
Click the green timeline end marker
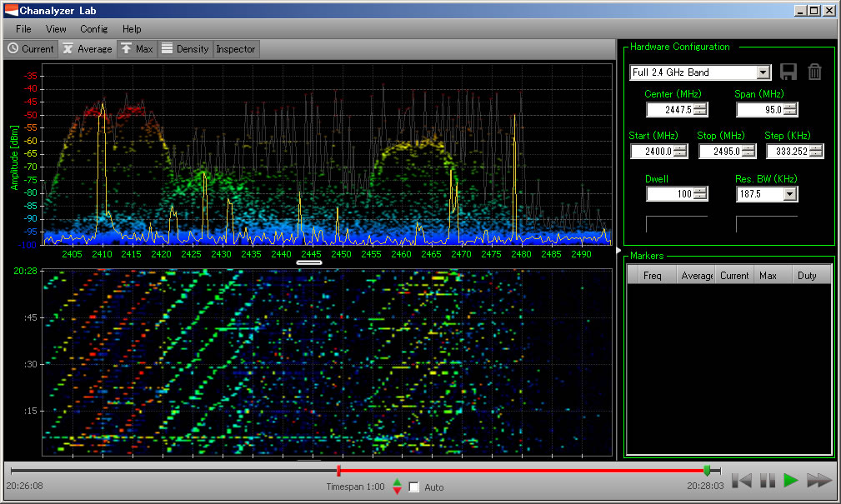click(x=707, y=471)
